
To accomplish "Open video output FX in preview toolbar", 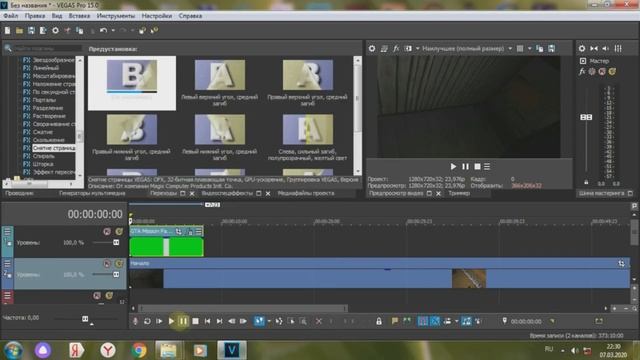I will tap(396, 49).
